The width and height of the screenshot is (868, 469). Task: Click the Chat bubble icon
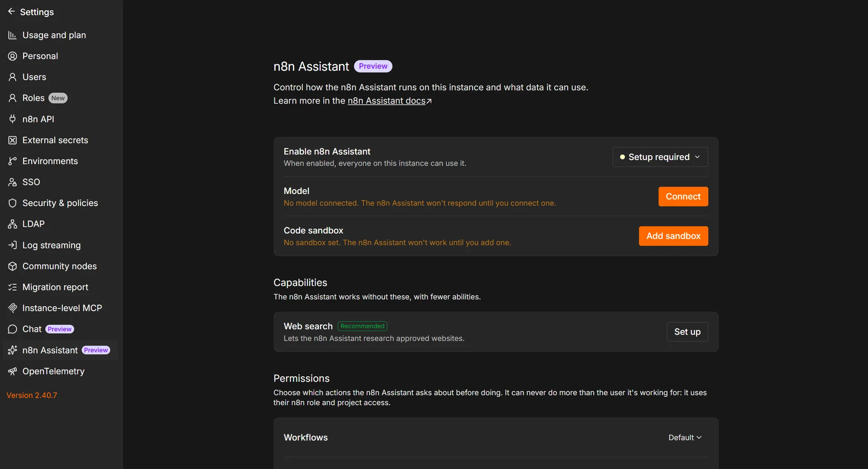[x=12, y=329]
